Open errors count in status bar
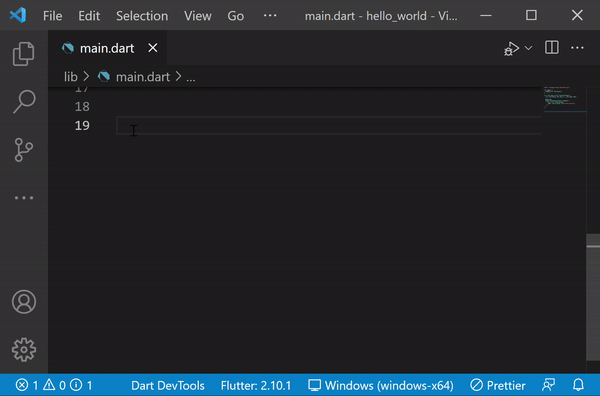600x396 pixels. pyautogui.click(x=27, y=385)
